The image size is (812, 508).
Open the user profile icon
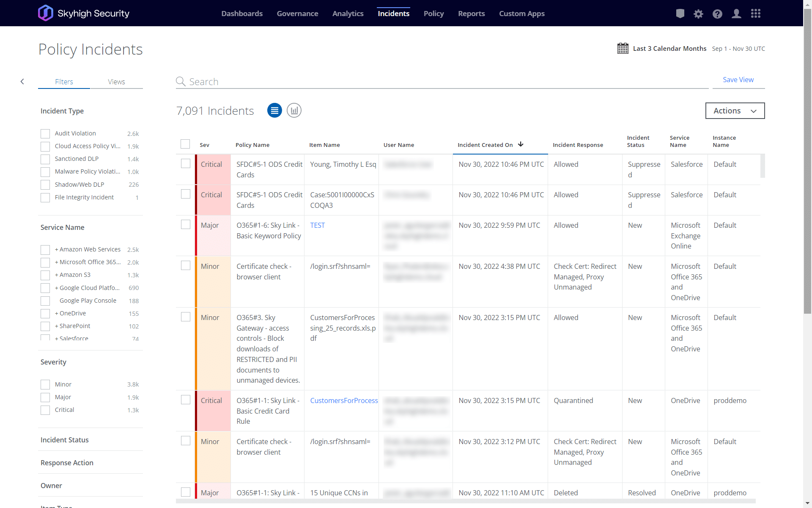coord(736,14)
